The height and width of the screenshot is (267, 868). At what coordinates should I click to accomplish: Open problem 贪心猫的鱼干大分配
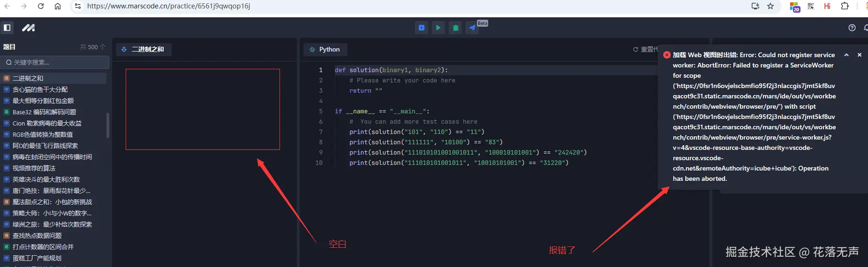coord(40,89)
